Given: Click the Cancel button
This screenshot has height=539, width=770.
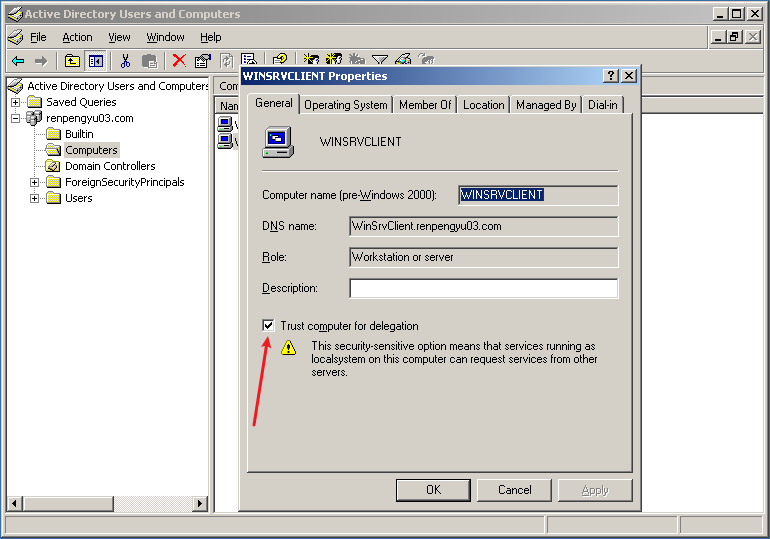Looking at the screenshot, I should click(x=514, y=490).
